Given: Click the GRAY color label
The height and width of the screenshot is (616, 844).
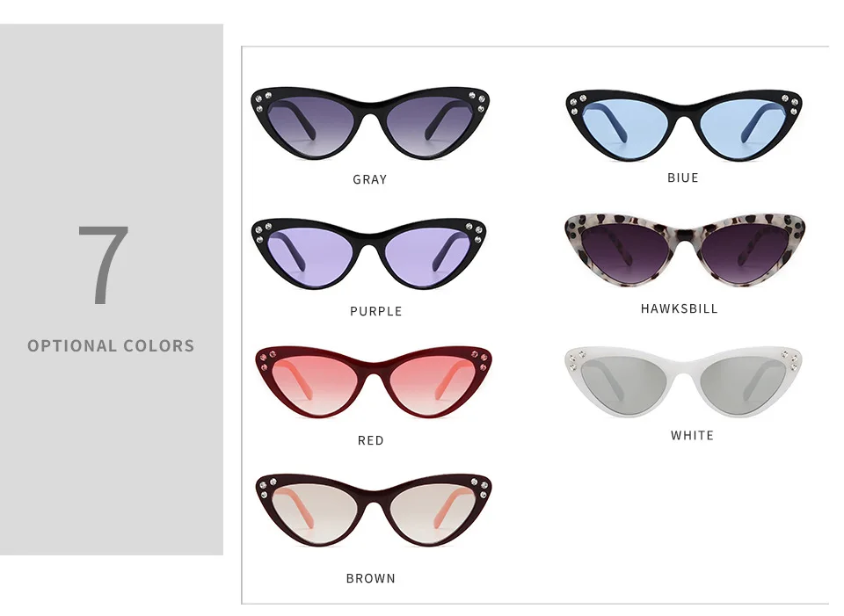Looking at the screenshot, I should pyautogui.click(x=370, y=179).
